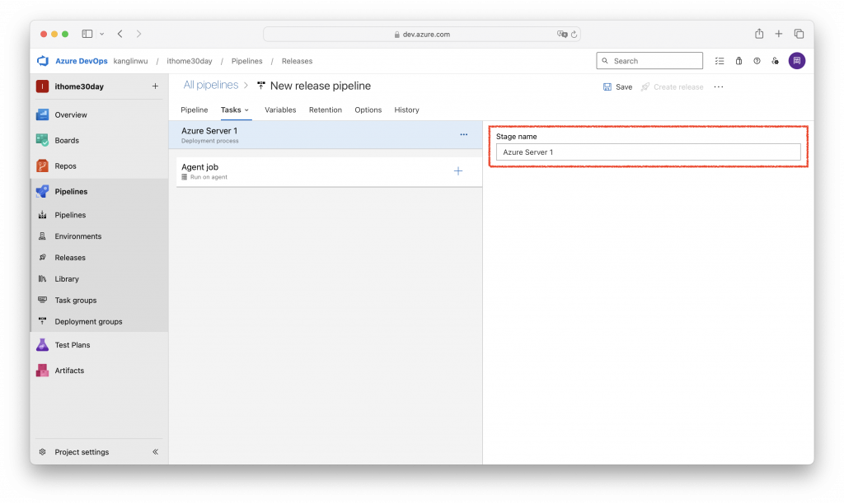This screenshot has height=504, width=844.
Task: Open a new Safari tab
Action: pos(778,34)
